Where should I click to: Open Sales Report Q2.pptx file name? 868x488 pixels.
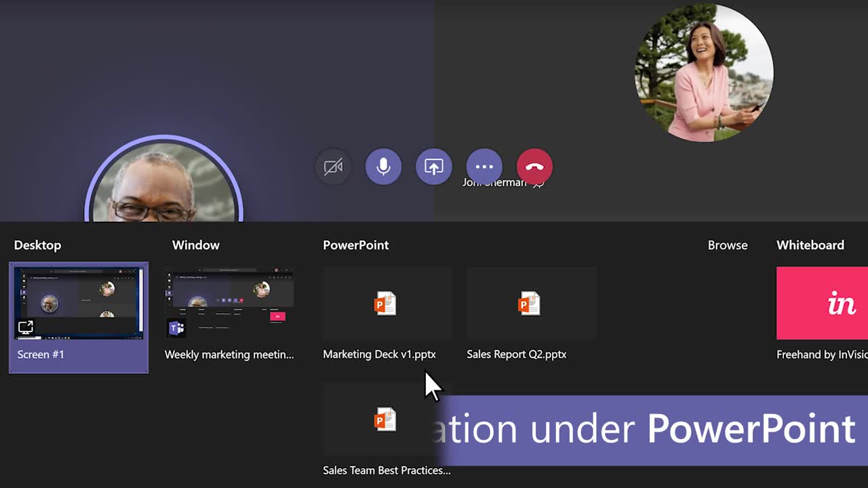(516, 354)
